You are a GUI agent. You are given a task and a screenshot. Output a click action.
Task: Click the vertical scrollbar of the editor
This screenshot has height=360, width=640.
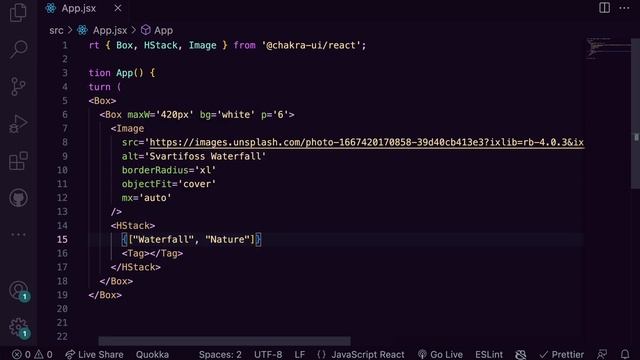click(x=636, y=113)
